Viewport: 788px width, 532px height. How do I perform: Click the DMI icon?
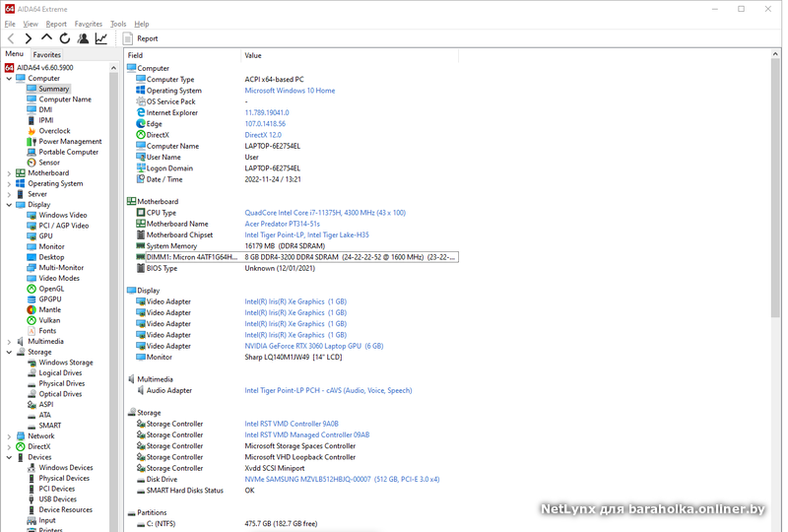pos(32,109)
